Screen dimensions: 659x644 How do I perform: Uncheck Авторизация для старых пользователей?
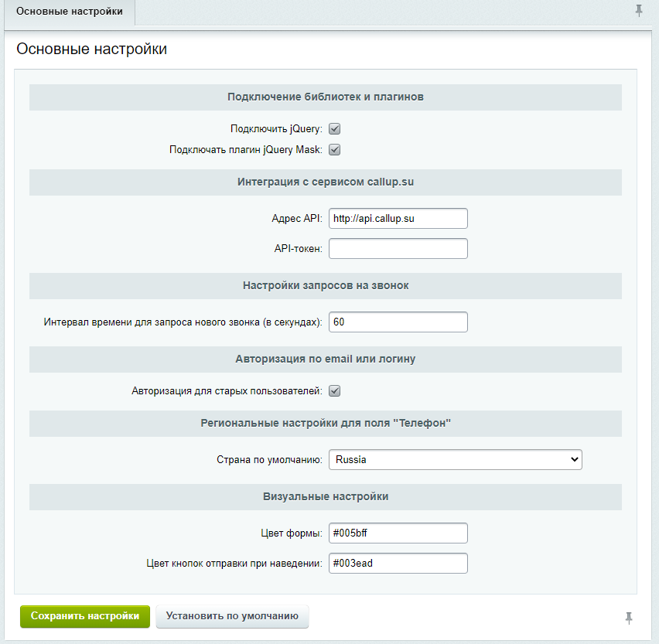tap(335, 391)
